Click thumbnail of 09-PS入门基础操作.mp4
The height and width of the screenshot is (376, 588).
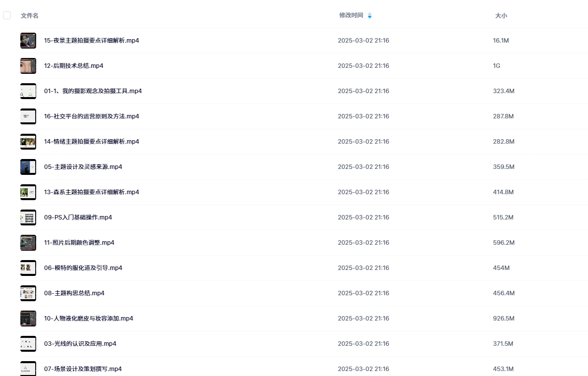28,217
